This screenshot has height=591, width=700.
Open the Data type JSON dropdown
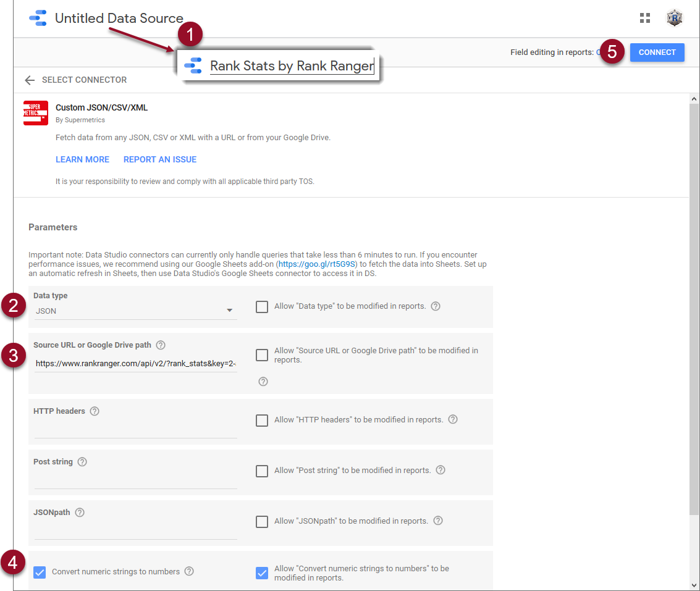pyautogui.click(x=135, y=311)
